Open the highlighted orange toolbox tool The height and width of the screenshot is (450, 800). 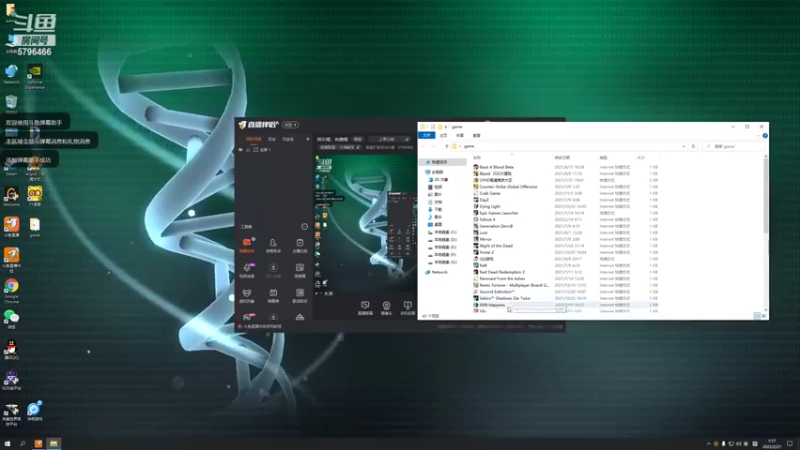point(247,245)
